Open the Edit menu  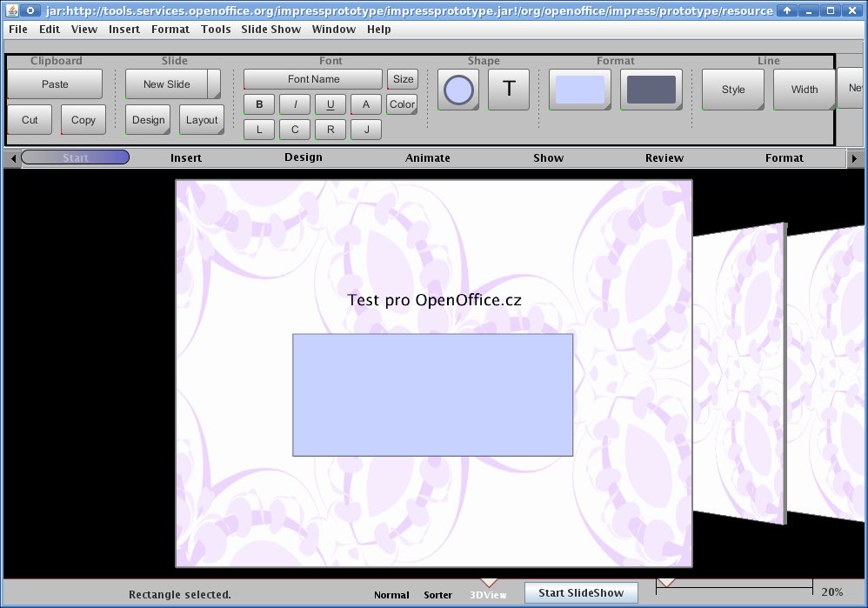(50, 30)
